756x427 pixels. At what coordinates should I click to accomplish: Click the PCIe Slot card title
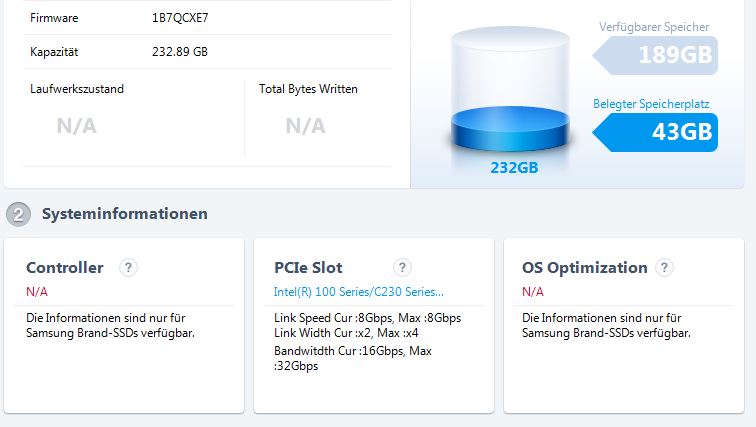click(x=308, y=267)
